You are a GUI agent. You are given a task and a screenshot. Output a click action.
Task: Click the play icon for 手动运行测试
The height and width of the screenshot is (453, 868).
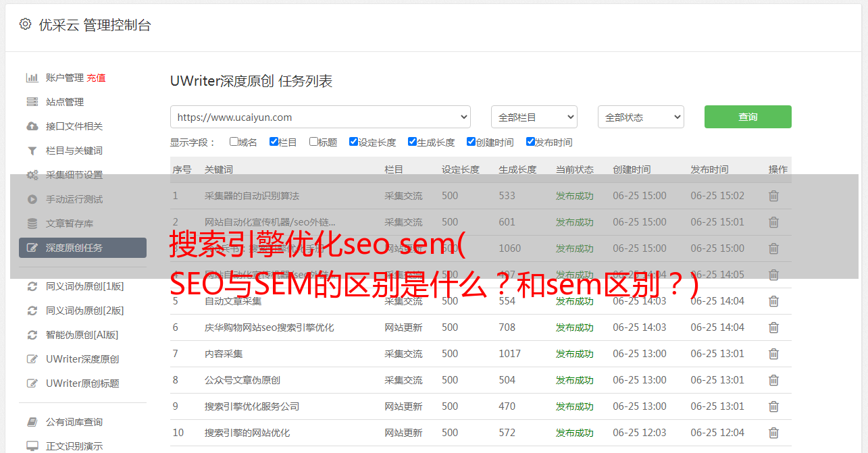pyautogui.click(x=32, y=199)
